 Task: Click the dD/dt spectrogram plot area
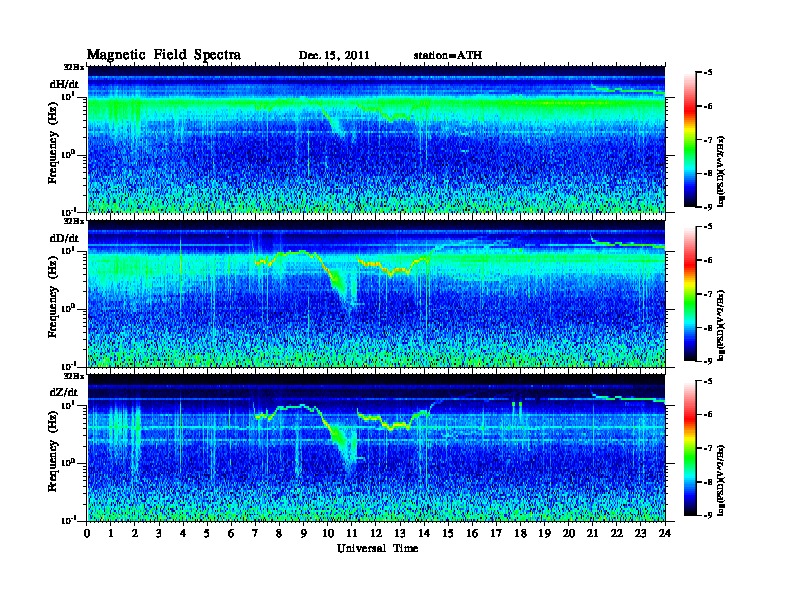click(376, 293)
